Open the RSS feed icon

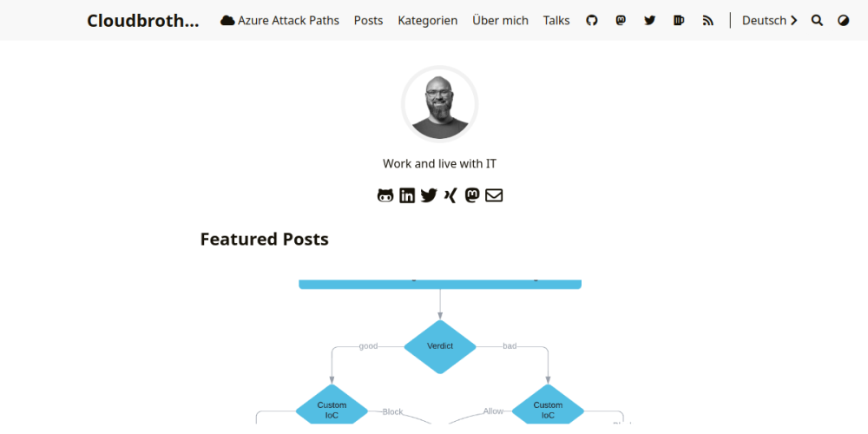(x=708, y=21)
